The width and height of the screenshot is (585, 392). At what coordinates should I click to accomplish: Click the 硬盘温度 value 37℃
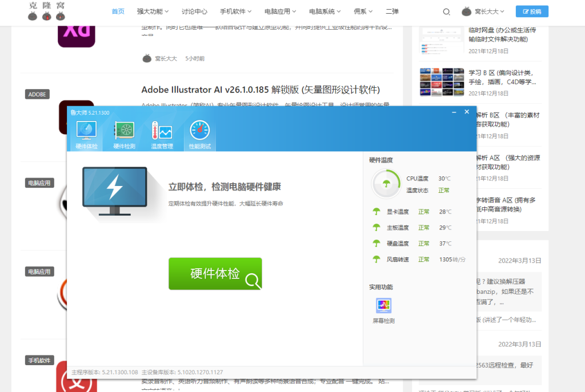coord(445,243)
